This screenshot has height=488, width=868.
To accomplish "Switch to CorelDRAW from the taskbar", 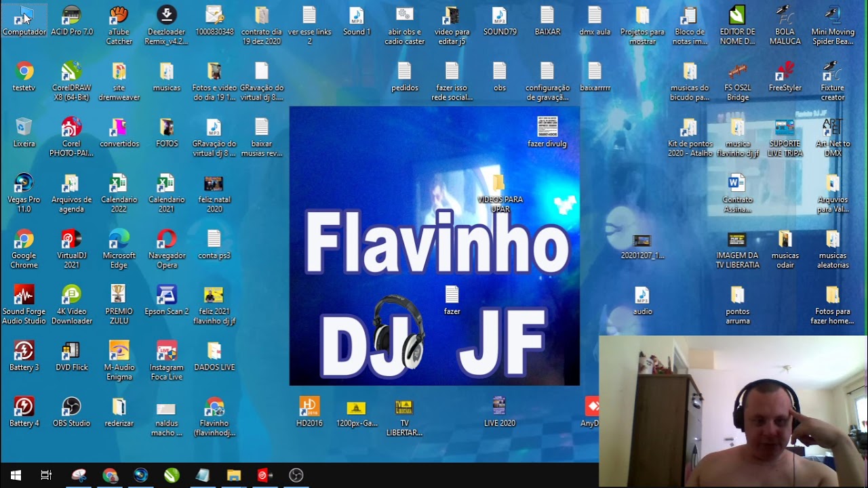I will click(172, 475).
